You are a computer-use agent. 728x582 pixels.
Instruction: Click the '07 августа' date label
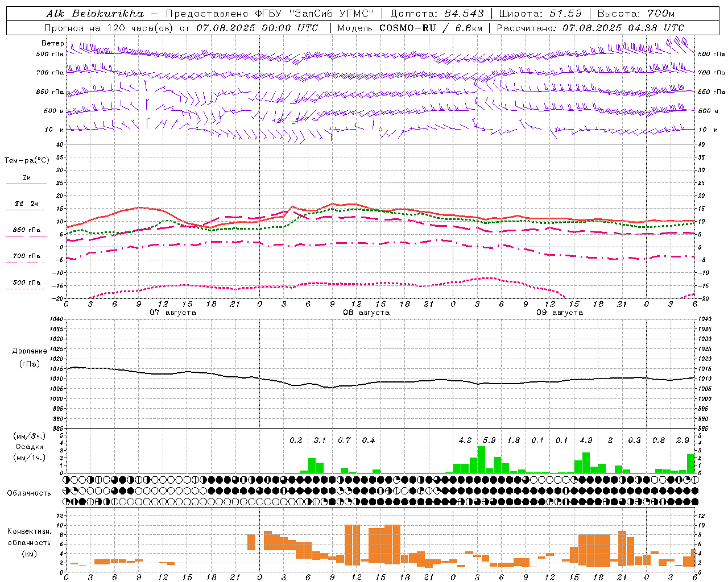(173, 313)
